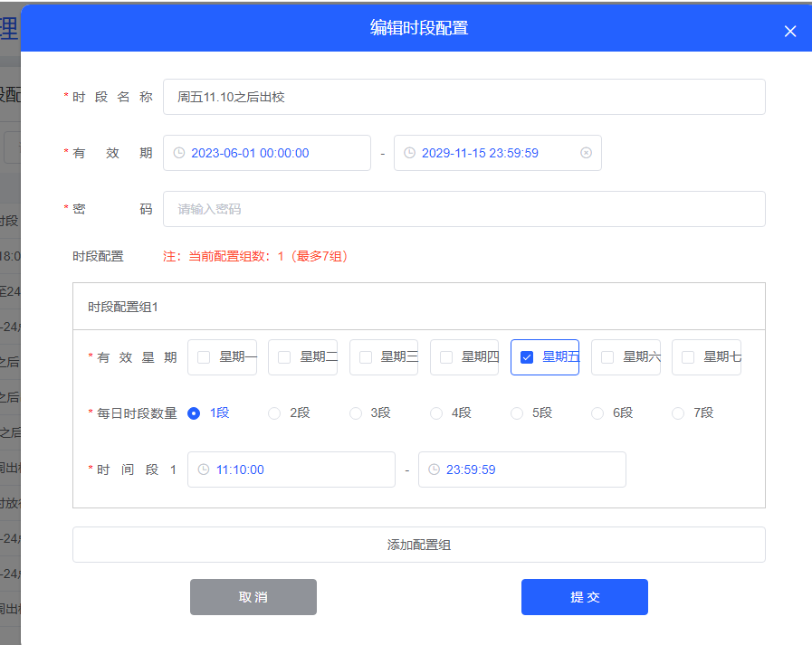Click clock icon in start validity date field
Screen dimensions: 812x645
point(179,153)
